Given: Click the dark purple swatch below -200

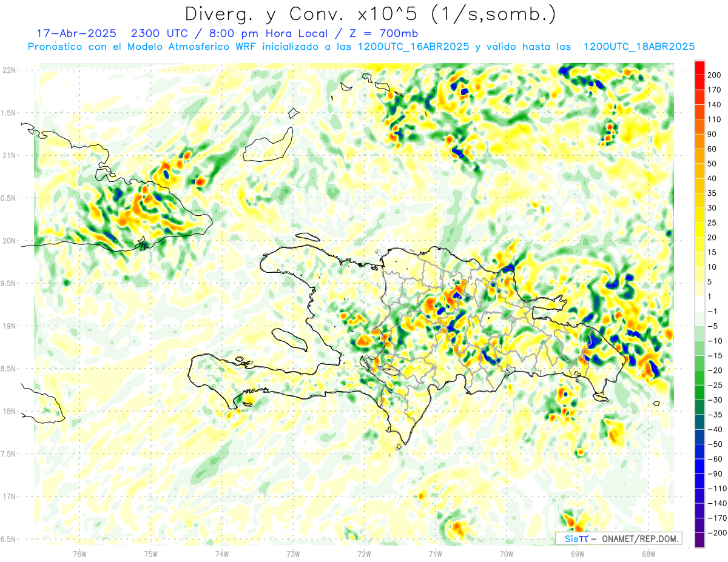Looking at the screenshot, I should pos(699,540).
